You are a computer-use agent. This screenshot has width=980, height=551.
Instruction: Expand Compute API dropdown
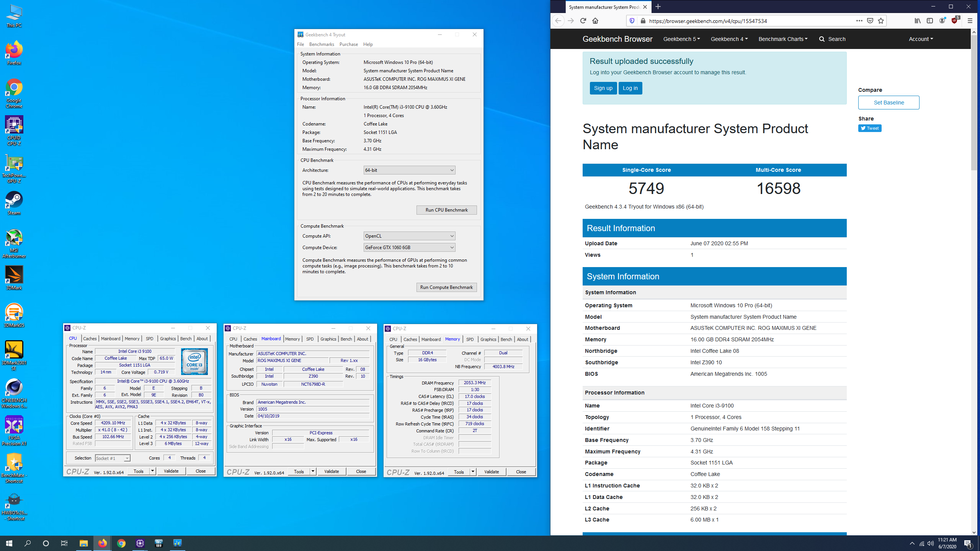(409, 236)
